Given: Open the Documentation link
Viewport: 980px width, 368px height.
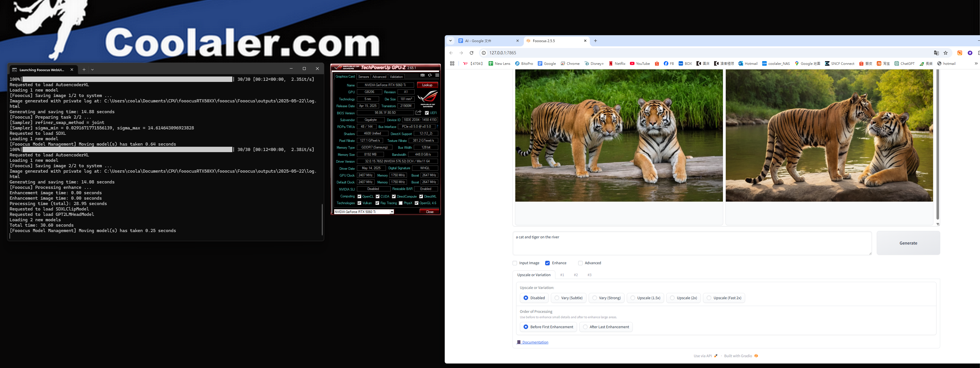Looking at the screenshot, I should coord(532,342).
